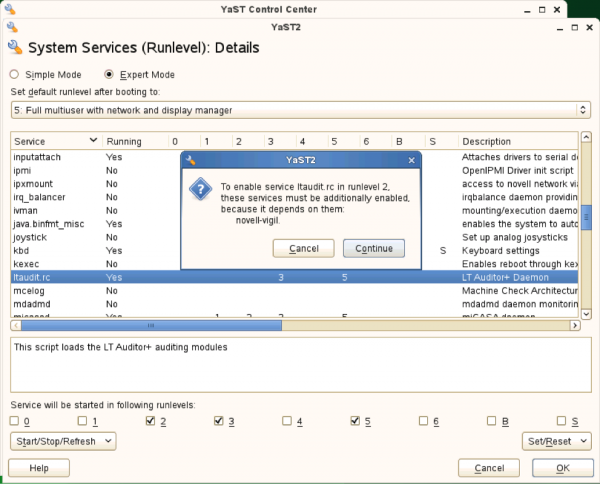Select the ipxmount service row
Screen dimensions: 600x484
click(x=294, y=184)
